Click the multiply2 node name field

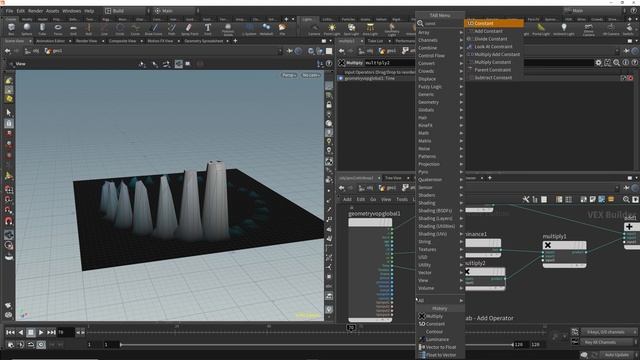pos(389,63)
